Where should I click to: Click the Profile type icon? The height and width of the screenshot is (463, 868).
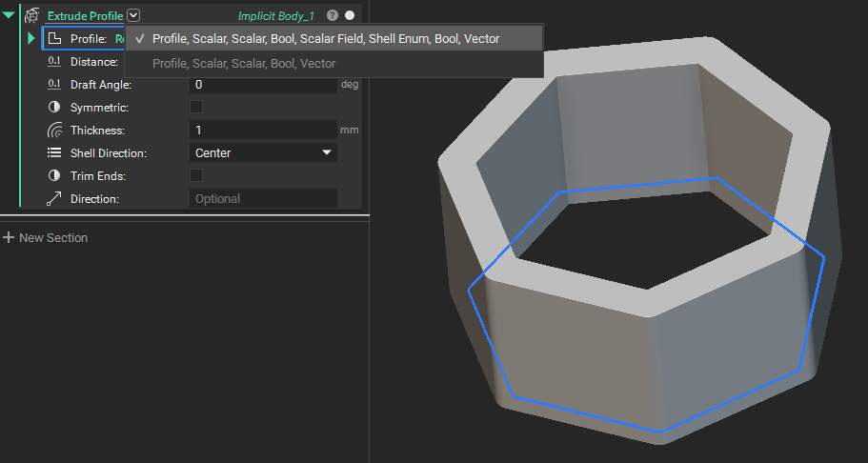point(54,39)
